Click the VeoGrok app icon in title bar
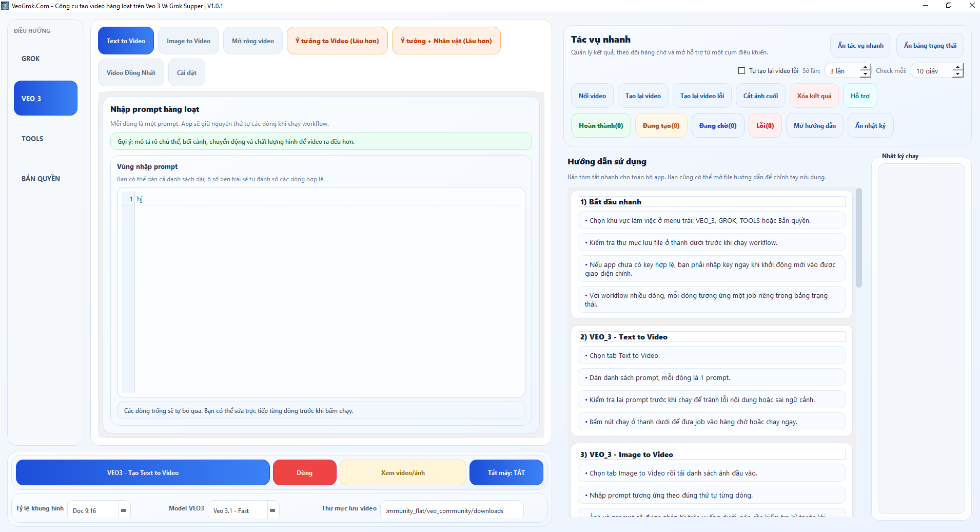 [5, 6]
